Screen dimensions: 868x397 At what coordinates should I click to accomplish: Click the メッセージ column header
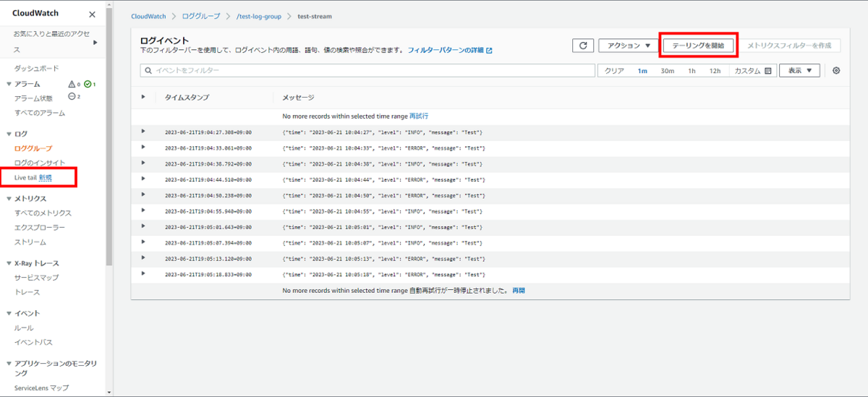coord(298,97)
